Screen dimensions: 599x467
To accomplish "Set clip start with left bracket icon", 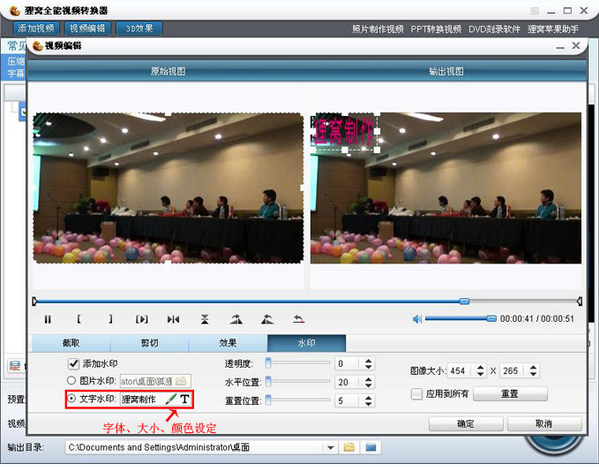I will [x=79, y=319].
